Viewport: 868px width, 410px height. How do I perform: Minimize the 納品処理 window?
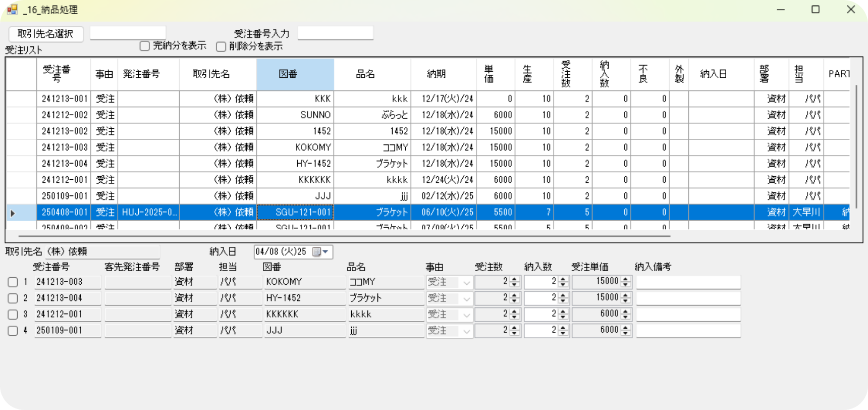click(x=781, y=10)
